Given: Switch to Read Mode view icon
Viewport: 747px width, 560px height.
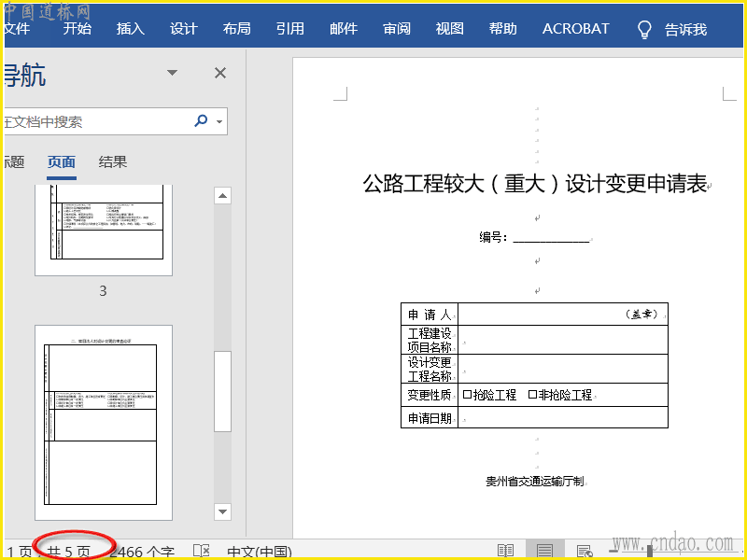Looking at the screenshot, I should [x=505, y=551].
